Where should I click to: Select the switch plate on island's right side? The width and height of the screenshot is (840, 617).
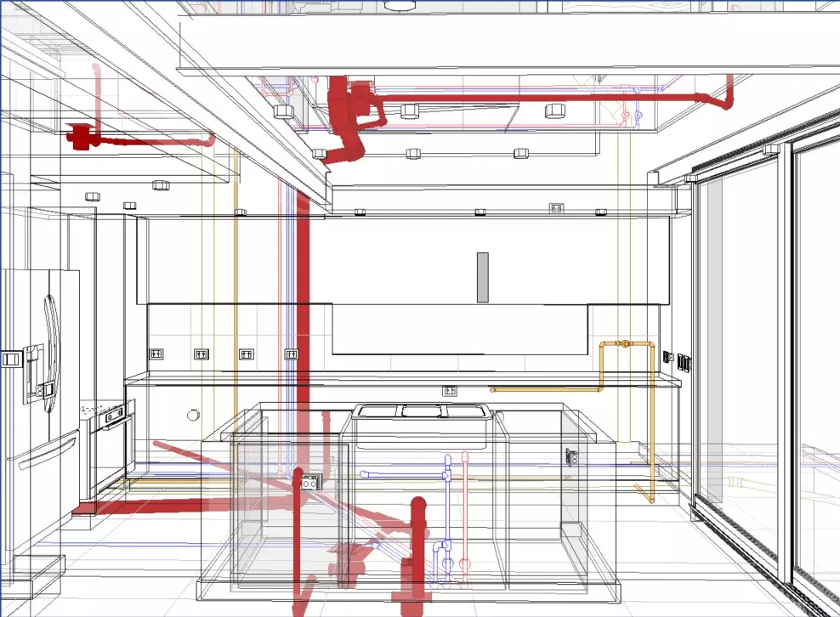[571, 458]
